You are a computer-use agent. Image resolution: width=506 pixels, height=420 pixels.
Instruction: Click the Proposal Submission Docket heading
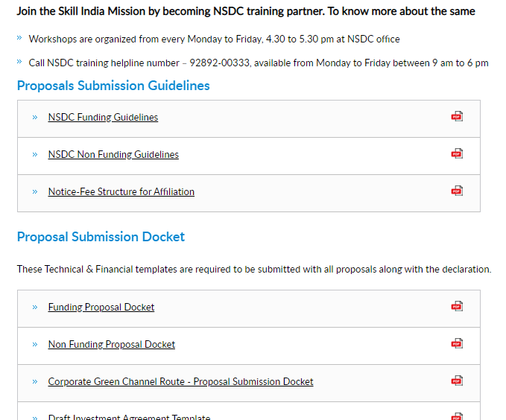(x=101, y=237)
